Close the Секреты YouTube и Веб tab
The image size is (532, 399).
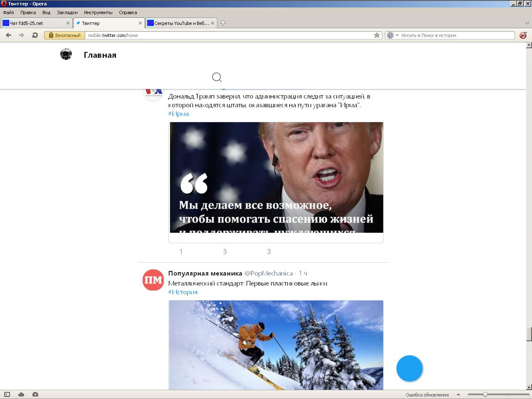point(213,23)
